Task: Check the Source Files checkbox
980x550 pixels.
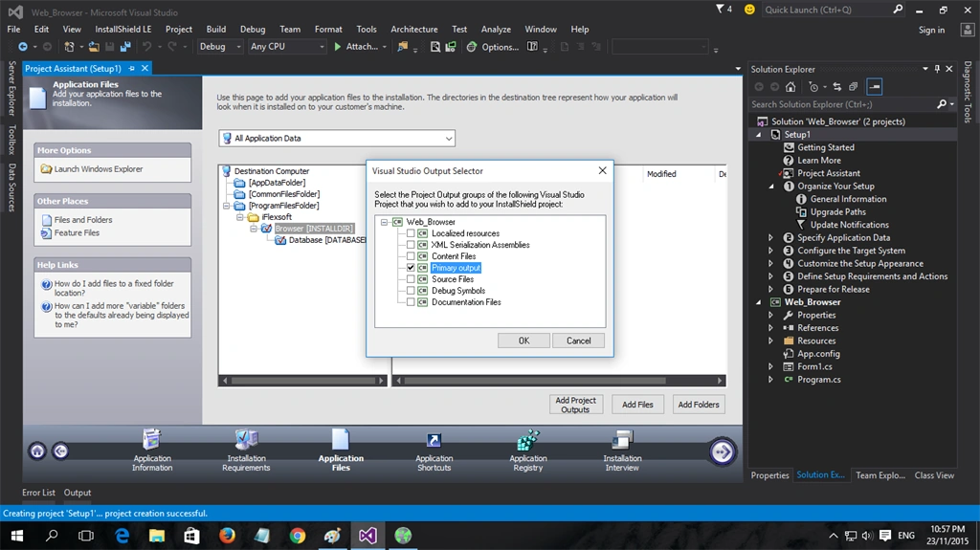Action: coord(411,278)
